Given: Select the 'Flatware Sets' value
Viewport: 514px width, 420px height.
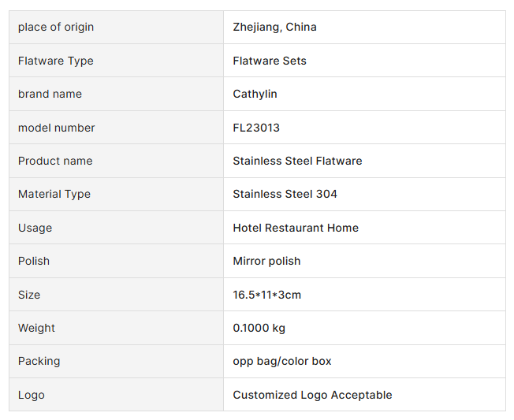Looking at the screenshot, I should click(270, 61).
